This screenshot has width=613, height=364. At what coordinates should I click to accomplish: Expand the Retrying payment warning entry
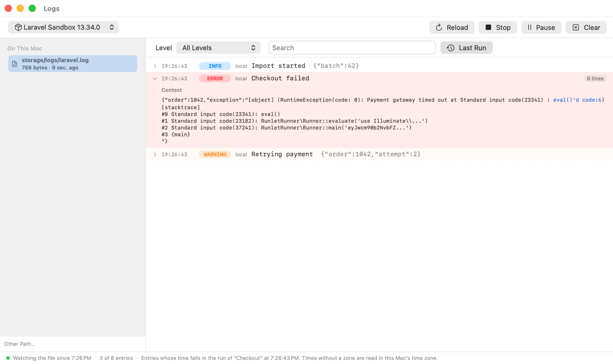pyautogui.click(x=155, y=154)
